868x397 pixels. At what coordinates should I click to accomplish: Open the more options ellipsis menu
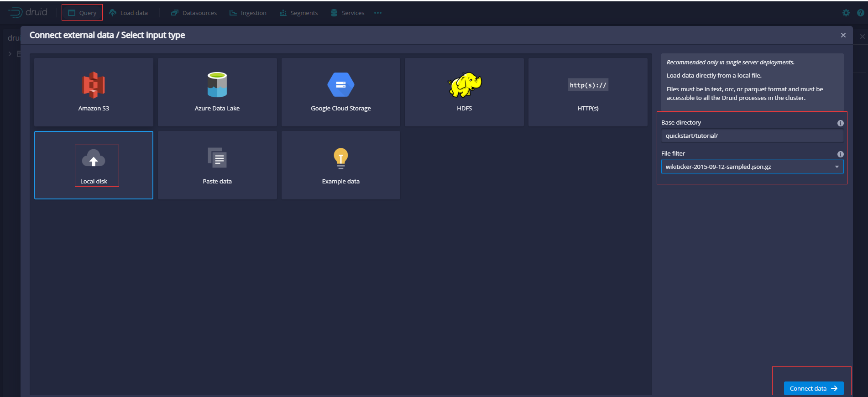point(378,13)
